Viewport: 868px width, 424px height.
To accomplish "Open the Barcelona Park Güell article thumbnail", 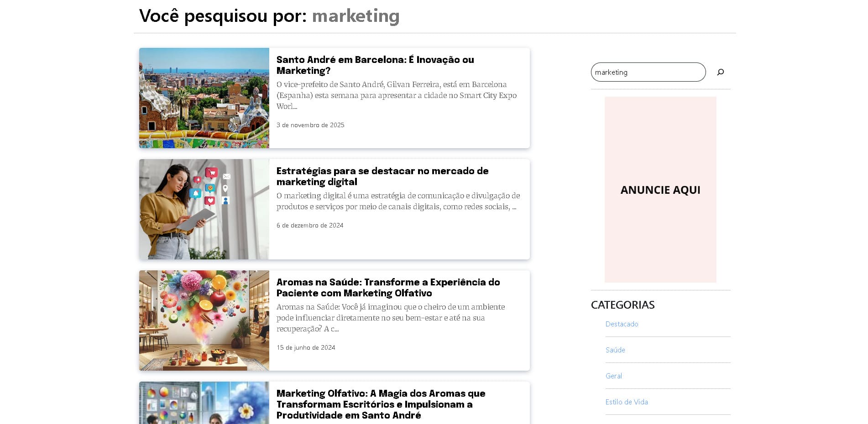I will coord(204,98).
